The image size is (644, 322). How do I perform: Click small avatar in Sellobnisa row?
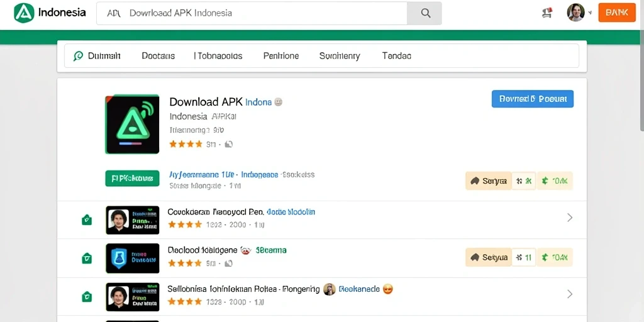pyautogui.click(x=330, y=289)
